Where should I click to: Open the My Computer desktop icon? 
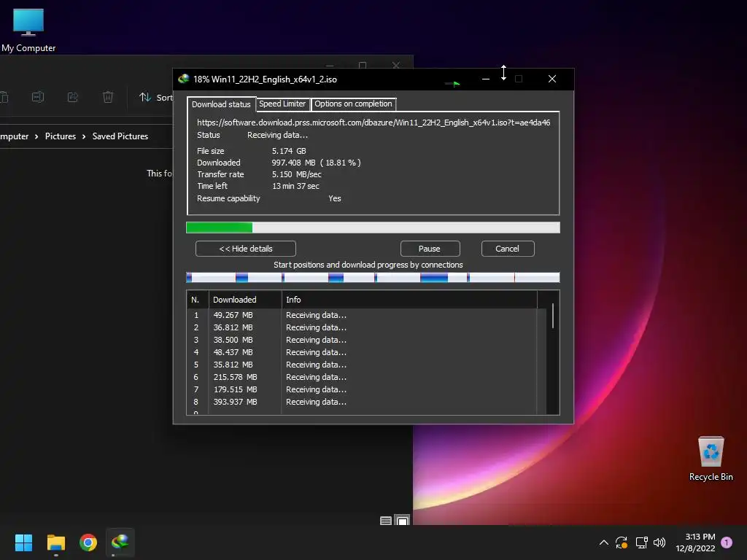click(28, 30)
